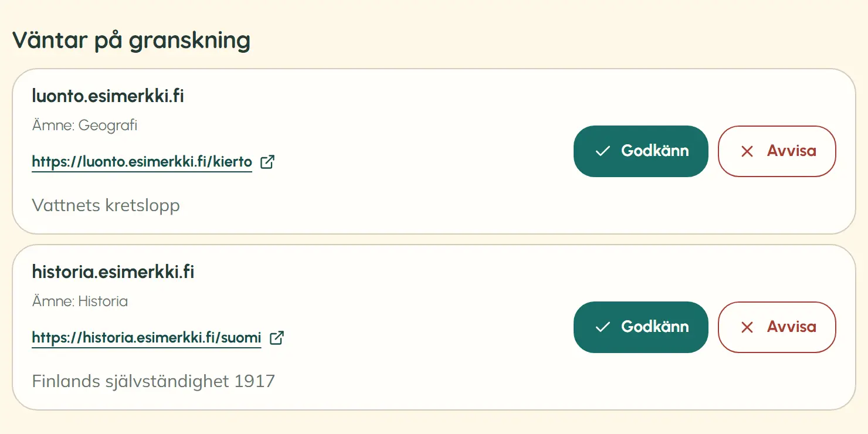Screen dimensions: 868x434
Task: Select the historia.esimerkki.fi card title
Action: coord(113,272)
